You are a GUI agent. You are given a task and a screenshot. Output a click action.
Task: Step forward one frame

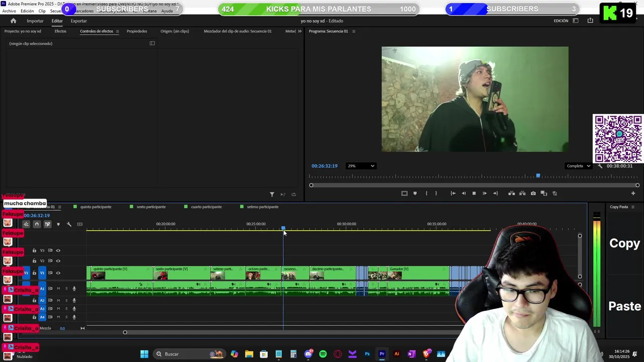485,194
